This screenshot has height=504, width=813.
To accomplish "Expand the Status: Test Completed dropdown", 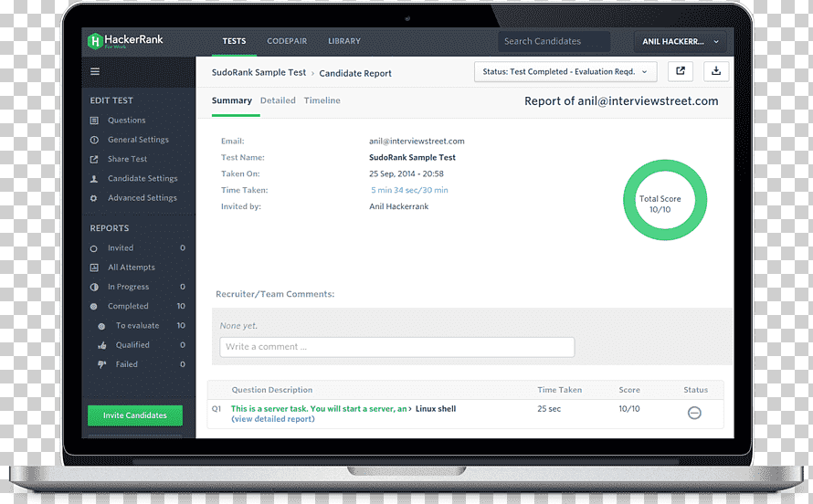I will pos(565,72).
